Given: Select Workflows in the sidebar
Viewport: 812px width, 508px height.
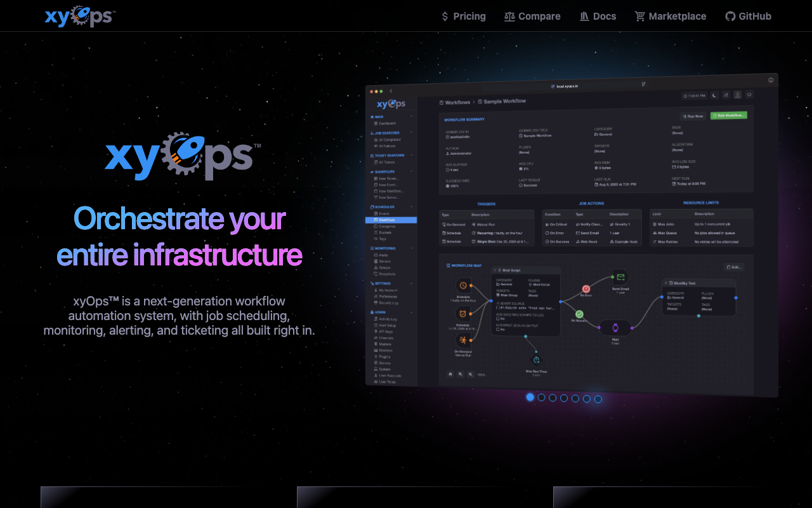Looking at the screenshot, I should [391, 220].
